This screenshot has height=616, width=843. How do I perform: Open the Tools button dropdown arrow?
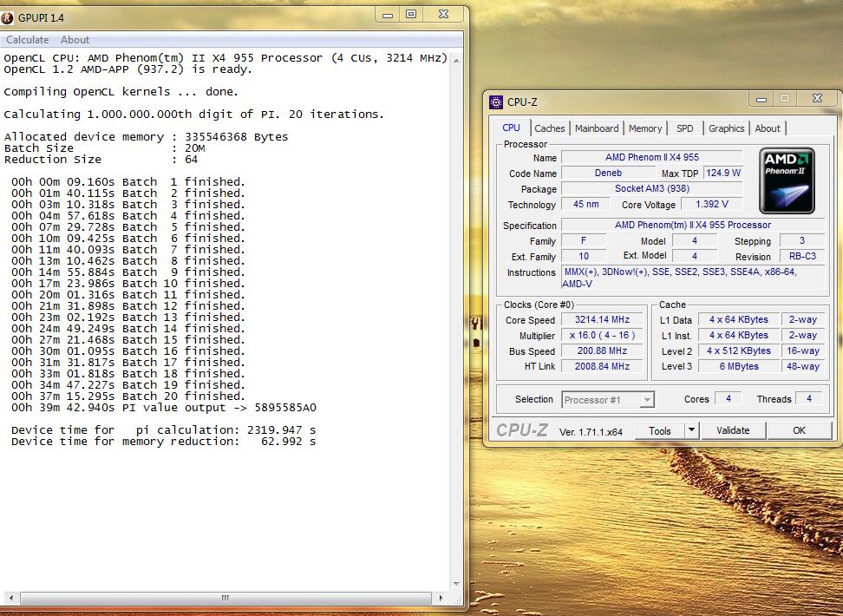coord(691,430)
